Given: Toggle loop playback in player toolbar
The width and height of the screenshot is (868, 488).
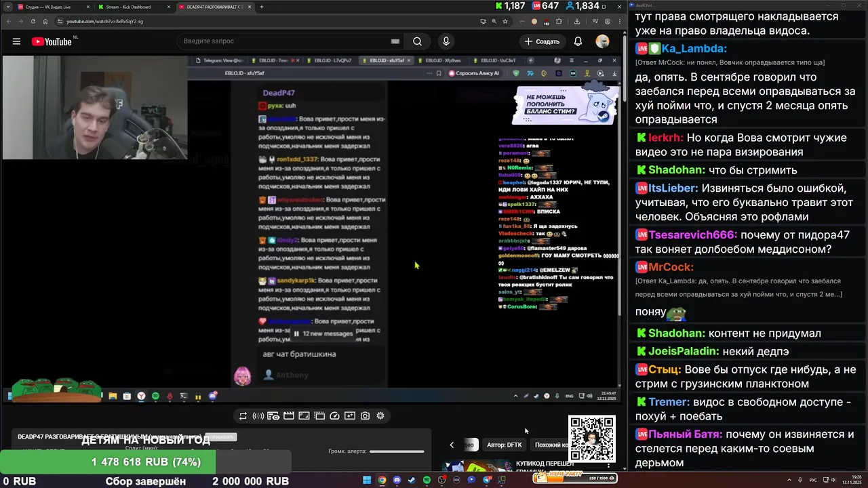Looking at the screenshot, I should (x=243, y=416).
